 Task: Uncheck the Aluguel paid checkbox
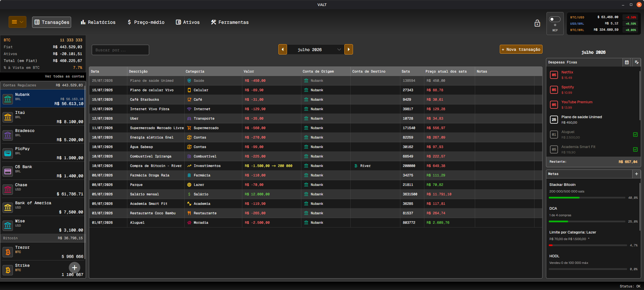click(635, 135)
